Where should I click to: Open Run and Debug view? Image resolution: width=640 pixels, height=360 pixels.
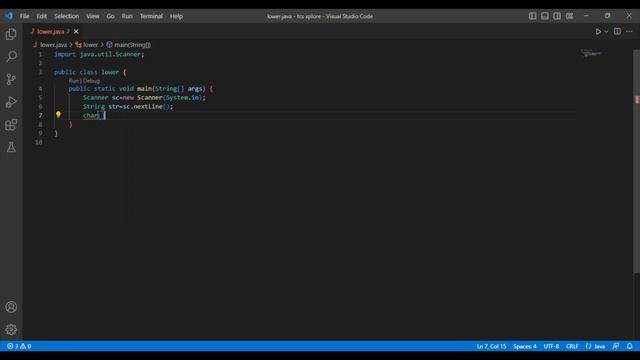click(11, 102)
